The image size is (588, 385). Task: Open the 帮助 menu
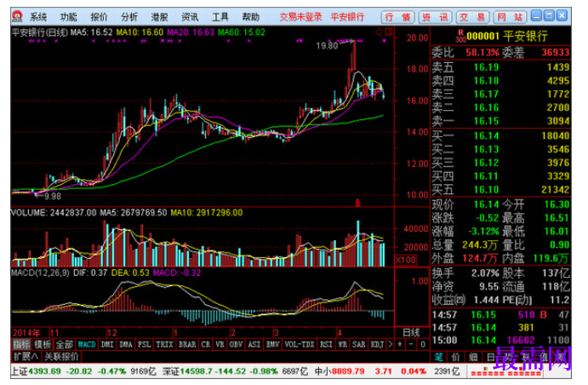pyautogui.click(x=250, y=17)
